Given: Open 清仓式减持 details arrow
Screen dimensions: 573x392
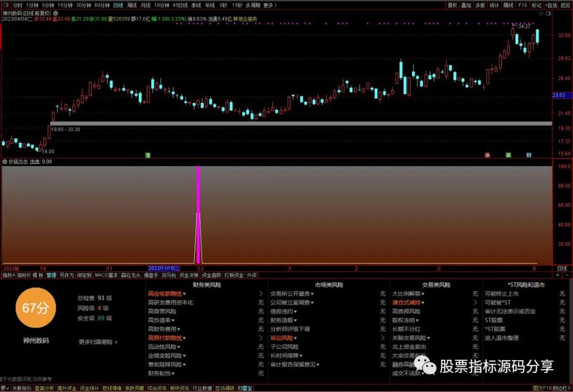Looking at the screenshot, I should 475,302.
